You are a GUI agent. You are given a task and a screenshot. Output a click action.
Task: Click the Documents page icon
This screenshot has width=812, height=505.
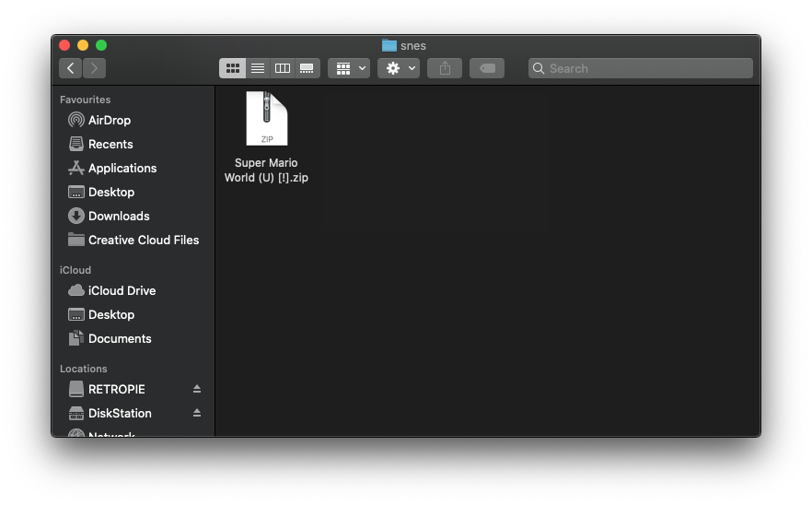coord(76,338)
